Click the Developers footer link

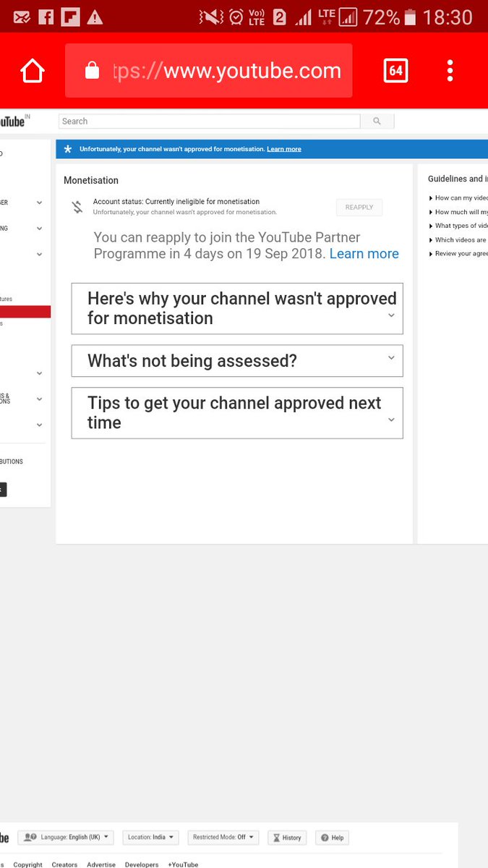point(142,864)
